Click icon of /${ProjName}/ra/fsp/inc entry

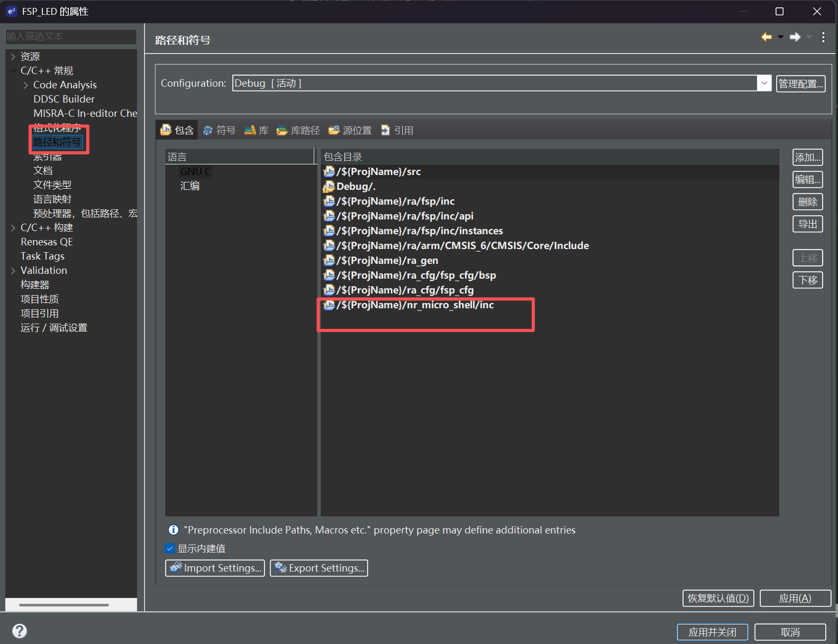click(329, 201)
